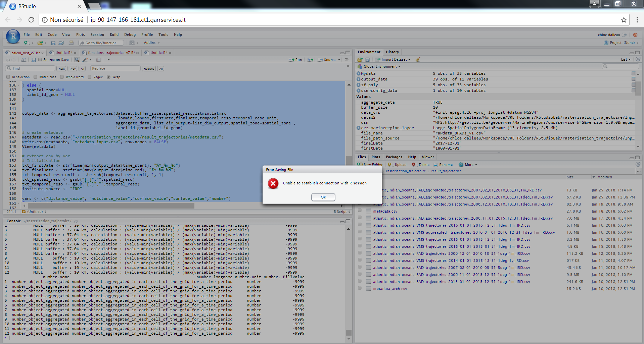Switch to the History tab
The height and width of the screenshot is (344, 644).
(x=392, y=52)
